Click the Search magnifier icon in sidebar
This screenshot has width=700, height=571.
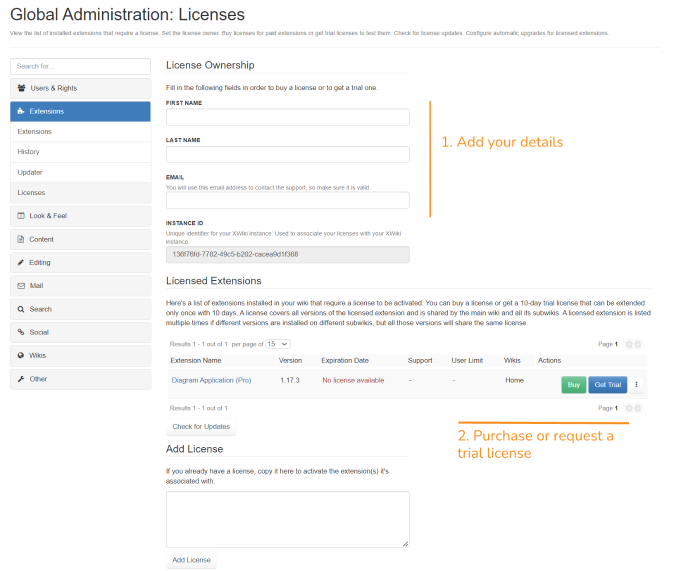(21, 309)
